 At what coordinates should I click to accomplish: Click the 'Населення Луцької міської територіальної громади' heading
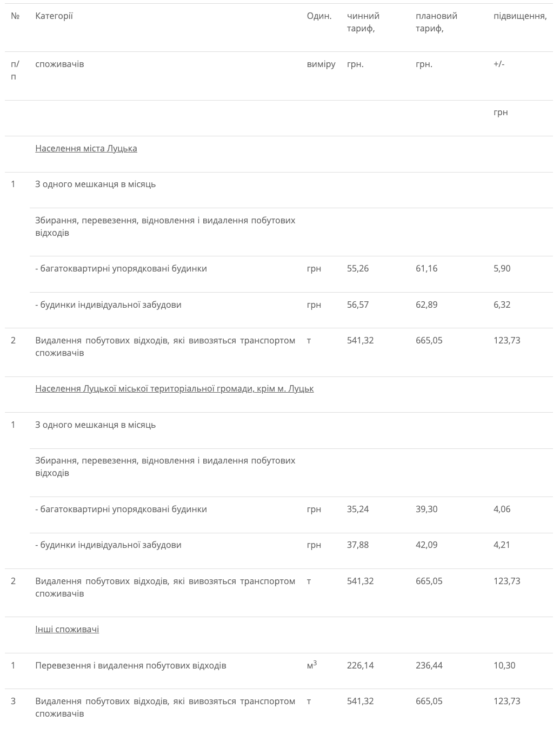click(174, 389)
